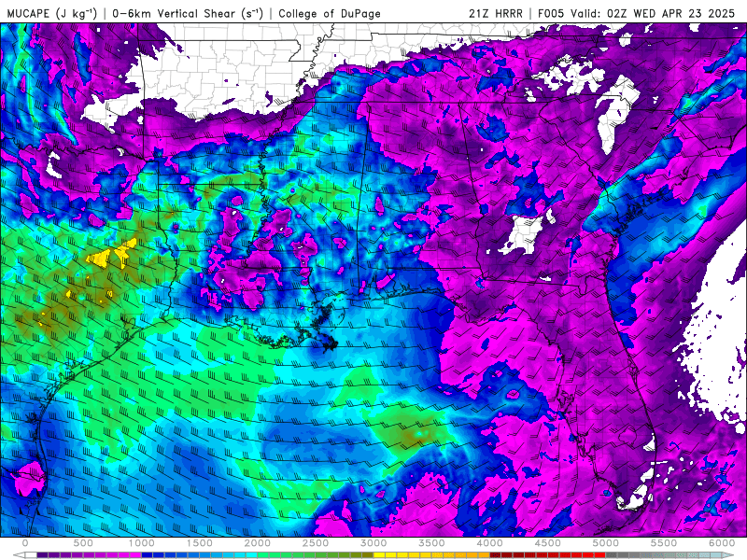Click the 2500 label on the color scale

click(316, 543)
